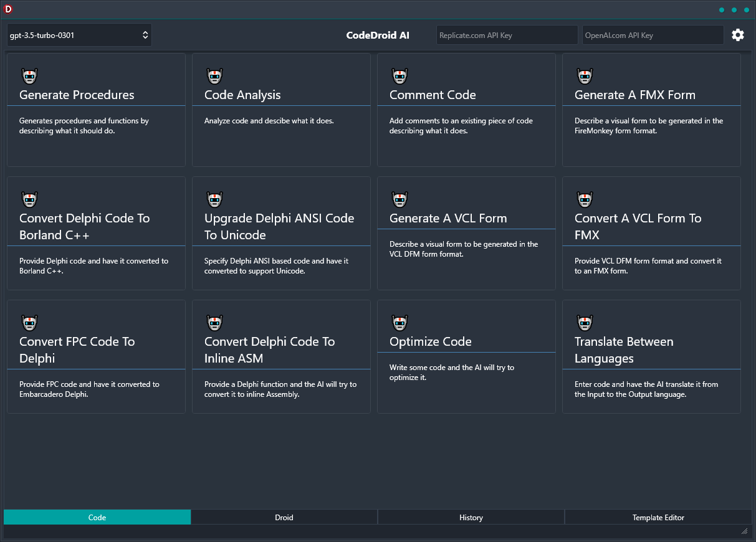Click the robot icon on Code Analysis card

click(x=214, y=75)
